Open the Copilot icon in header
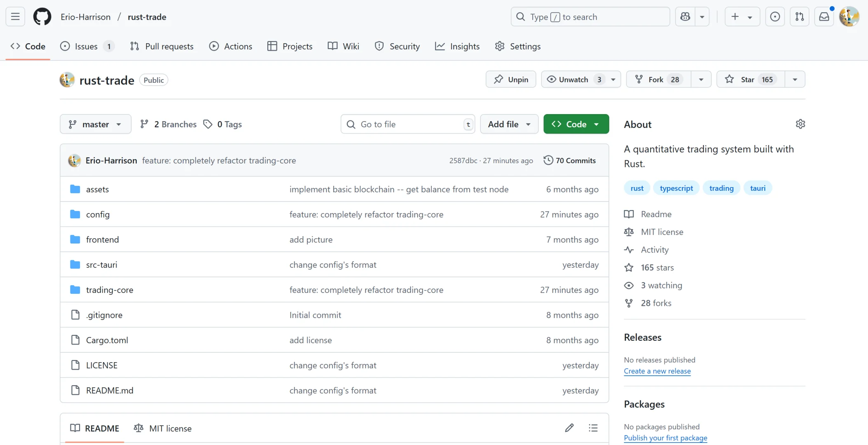Image resolution: width=868 pixels, height=445 pixels. point(685,17)
